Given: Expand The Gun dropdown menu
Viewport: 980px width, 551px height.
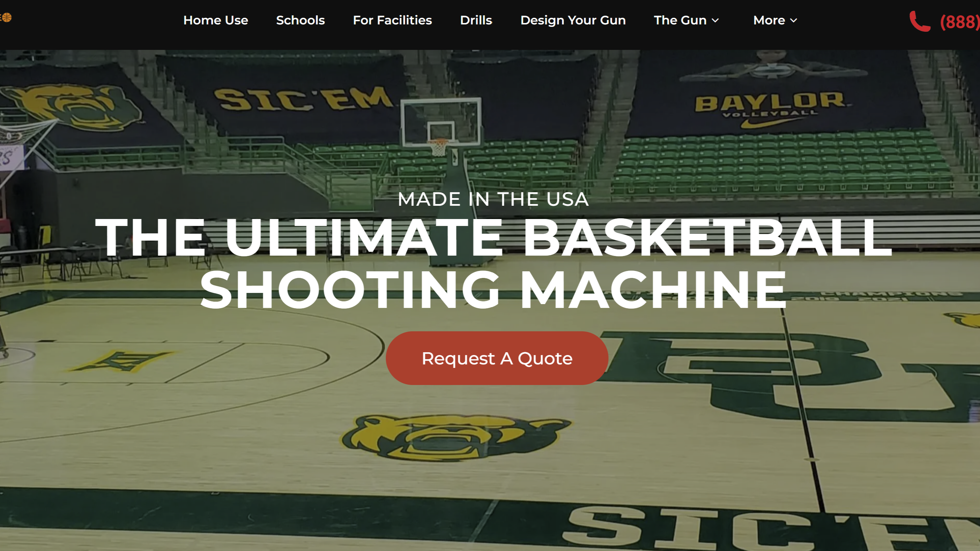Looking at the screenshot, I should (x=686, y=20).
